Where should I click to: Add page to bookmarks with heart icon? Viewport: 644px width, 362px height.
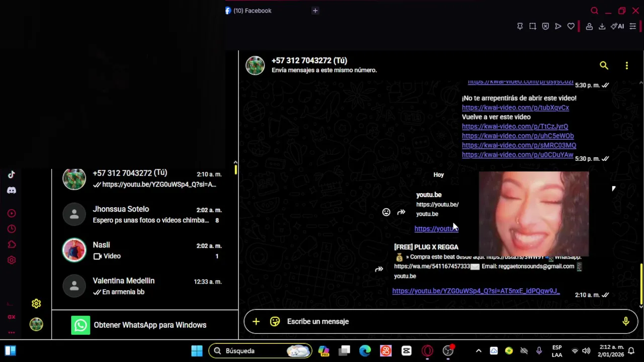pyautogui.click(x=571, y=26)
